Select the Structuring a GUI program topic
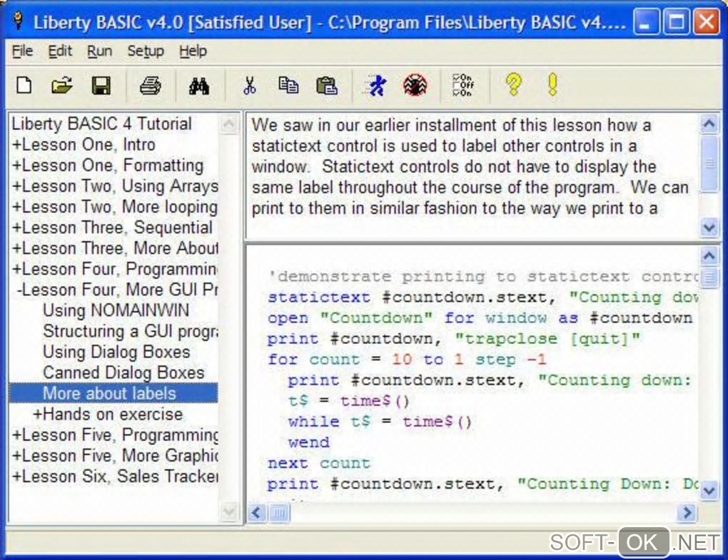The image size is (728, 560). tap(131, 331)
